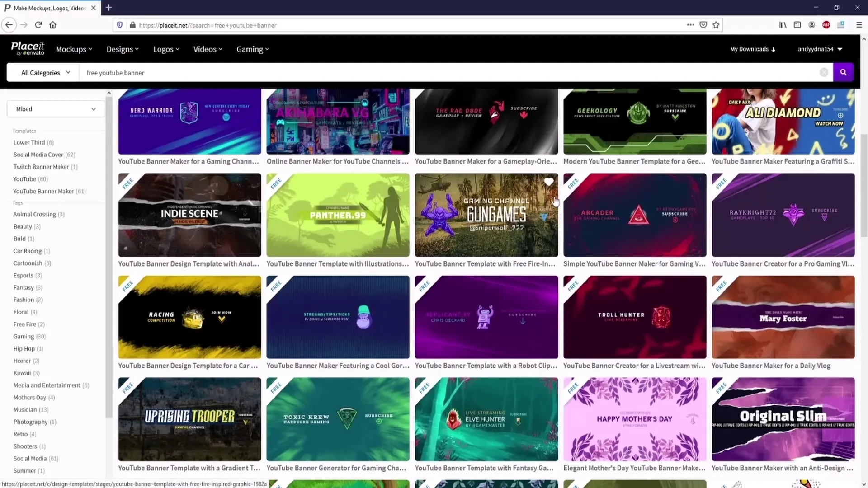Expand the Mixed sort dropdown
Screen dimensions: 868x488
[x=54, y=108]
